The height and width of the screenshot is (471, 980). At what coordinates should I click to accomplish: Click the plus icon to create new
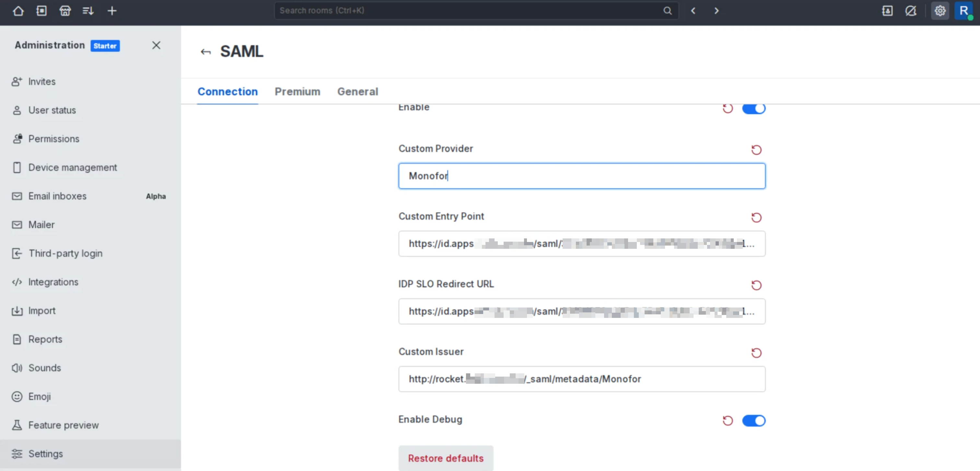(x=112, y=11)
